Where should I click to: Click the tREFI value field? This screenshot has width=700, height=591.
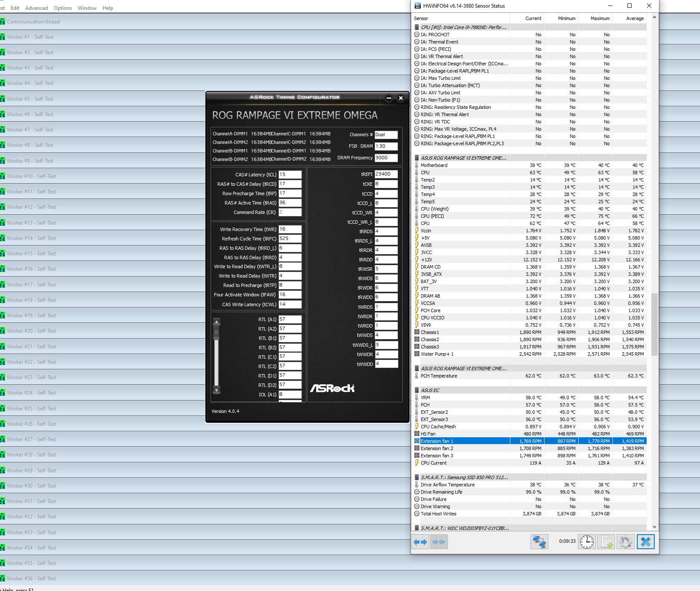386,174
